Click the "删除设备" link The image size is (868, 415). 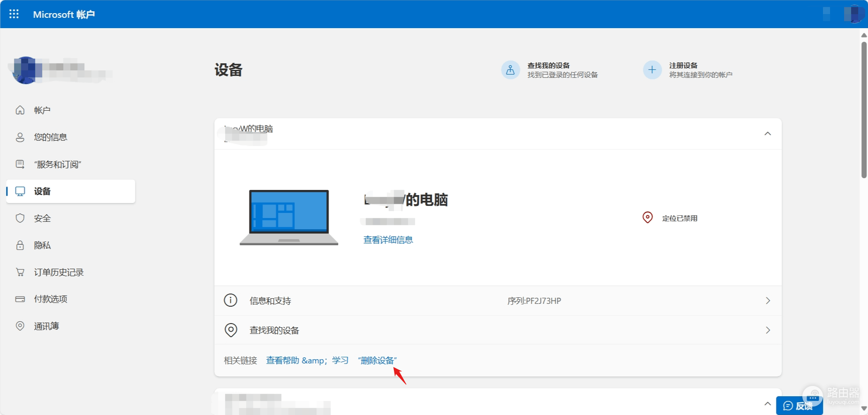pyautogui.click(x=377, y=360)
